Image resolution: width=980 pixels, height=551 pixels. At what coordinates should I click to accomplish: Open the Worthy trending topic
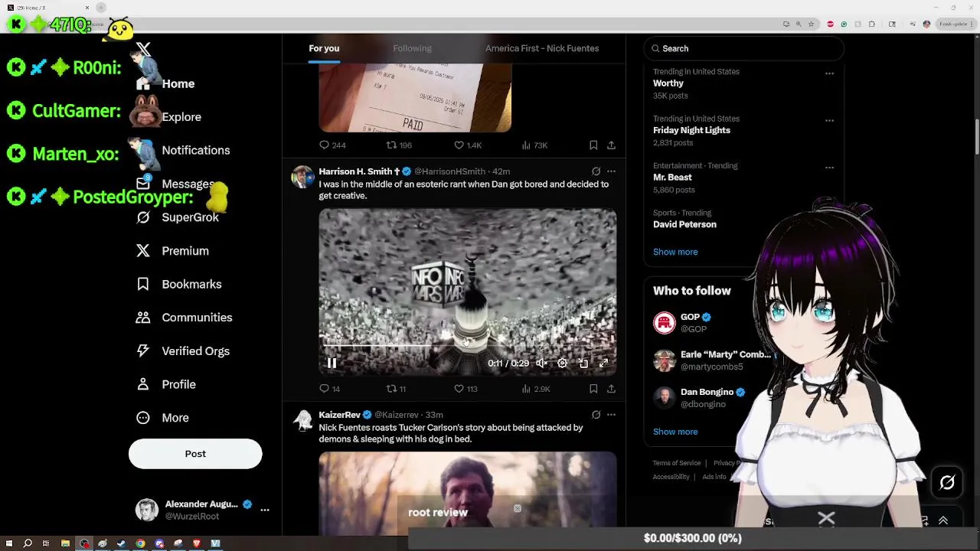coord(668,83)
